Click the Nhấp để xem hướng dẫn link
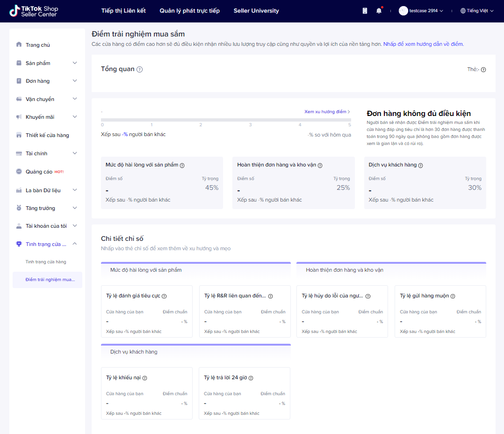 pos(423,44)
